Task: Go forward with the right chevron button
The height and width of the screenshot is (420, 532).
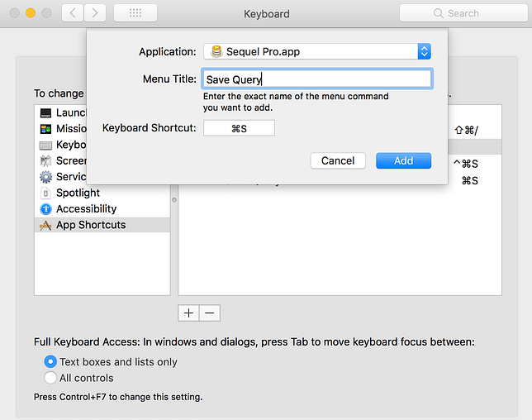Action: click(x=95, y=13)
